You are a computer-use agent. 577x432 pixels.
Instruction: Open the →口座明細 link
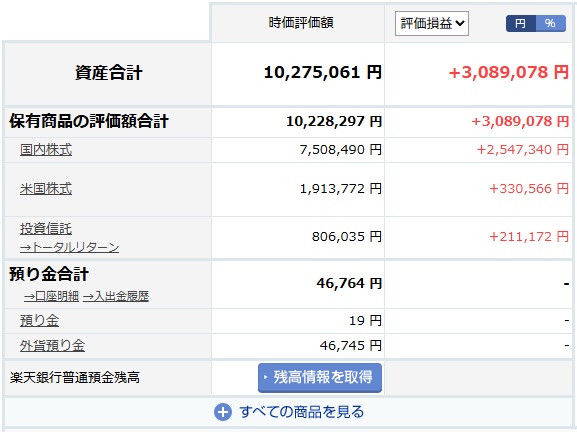pyautogui.click(x=52, y=296)
